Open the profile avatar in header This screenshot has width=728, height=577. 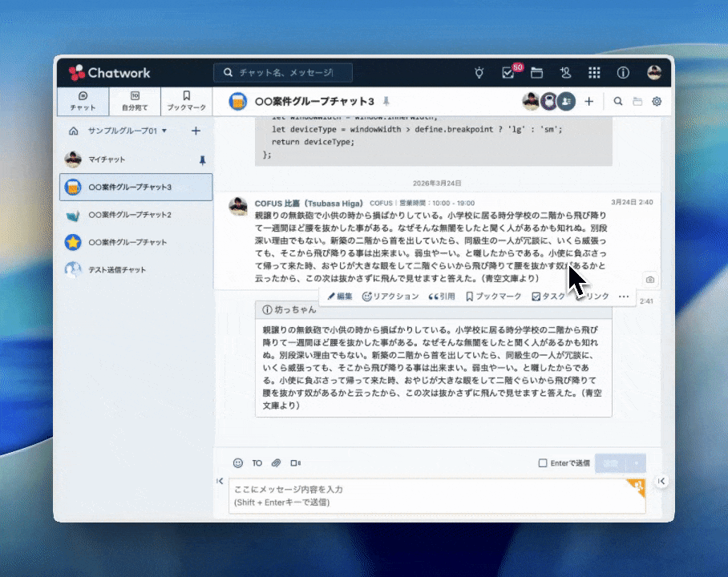coord(654,72)
